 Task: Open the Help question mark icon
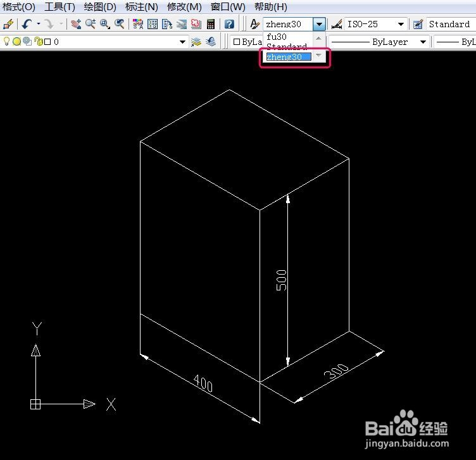(229, 24)
